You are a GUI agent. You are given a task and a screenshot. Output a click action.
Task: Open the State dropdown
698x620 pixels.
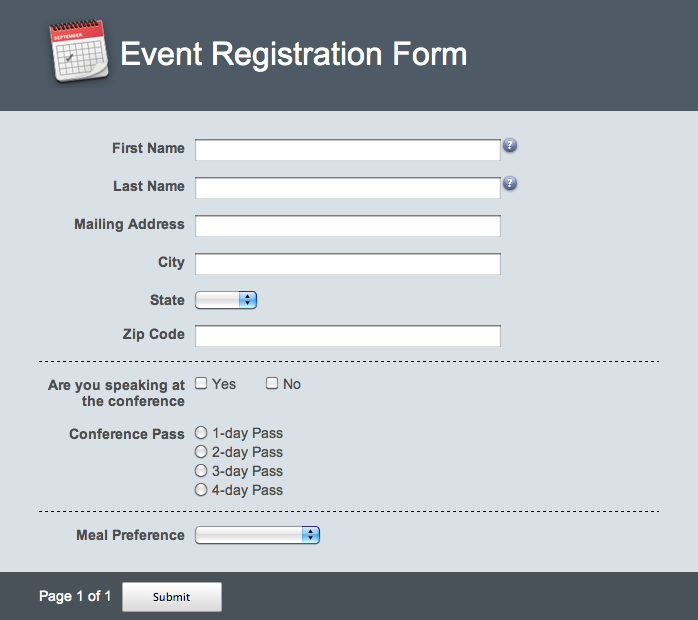coord(226,300)
